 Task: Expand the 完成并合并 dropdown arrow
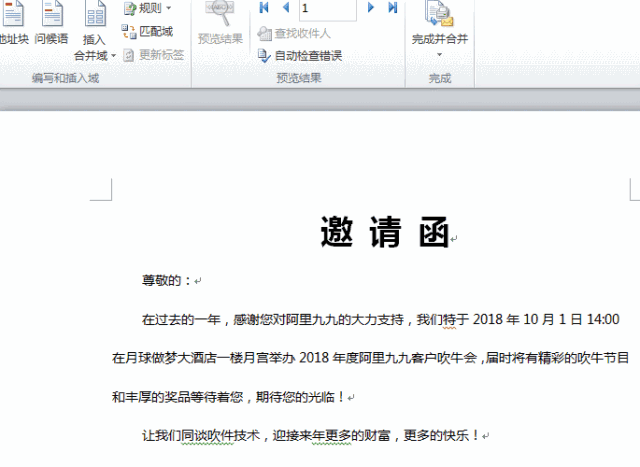(440, 54)
